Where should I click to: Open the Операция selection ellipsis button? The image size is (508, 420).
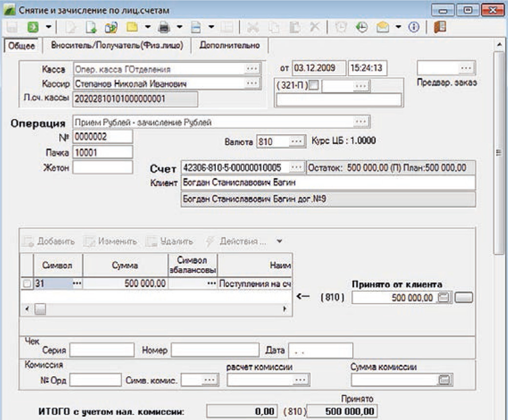point(360,121)
